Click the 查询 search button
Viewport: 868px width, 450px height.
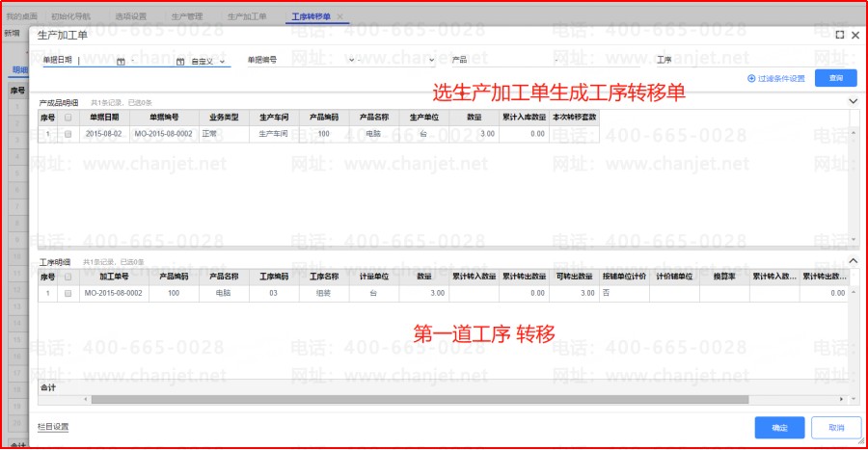tap(836, 78)
